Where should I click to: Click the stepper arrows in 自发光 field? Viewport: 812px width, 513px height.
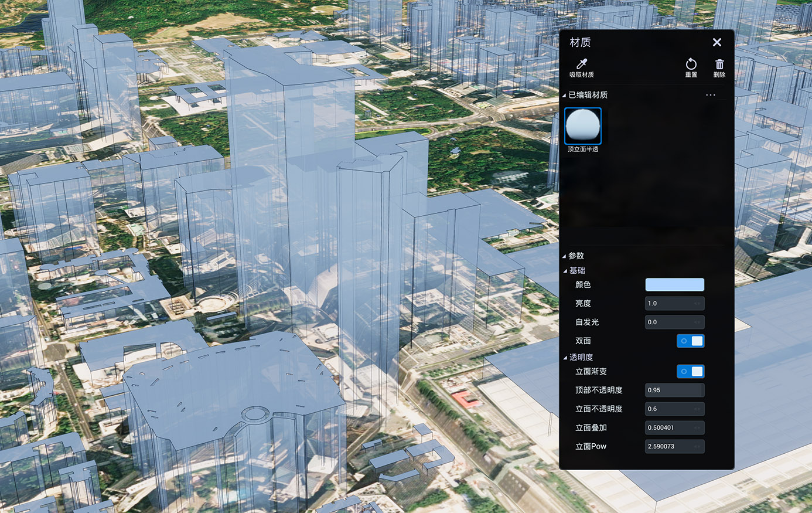point(697,322)
